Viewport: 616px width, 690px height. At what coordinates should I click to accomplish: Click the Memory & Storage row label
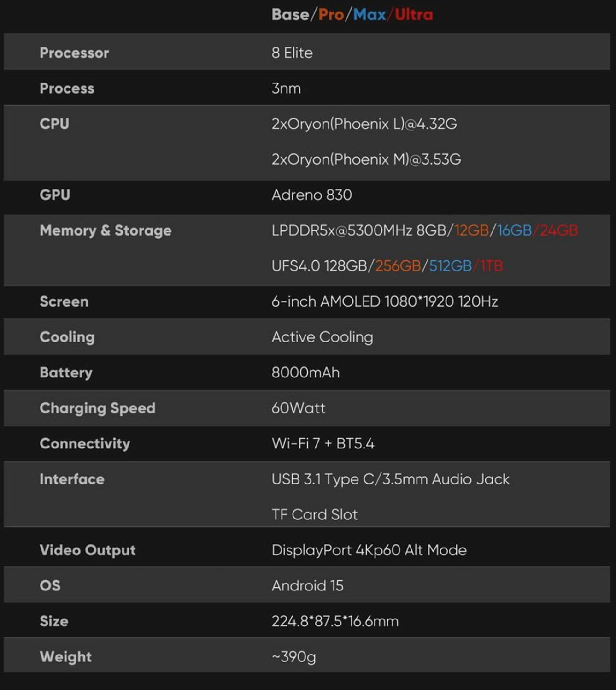point(106,230)
